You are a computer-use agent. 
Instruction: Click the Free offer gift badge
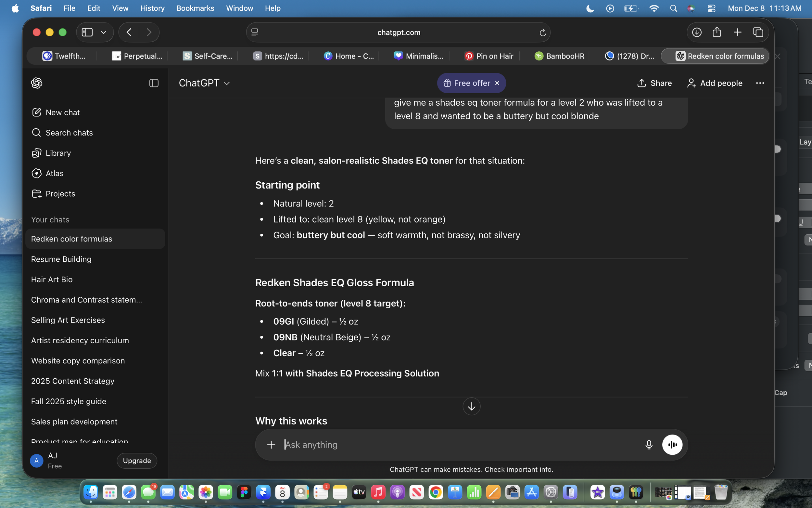(x=467, y=83)
